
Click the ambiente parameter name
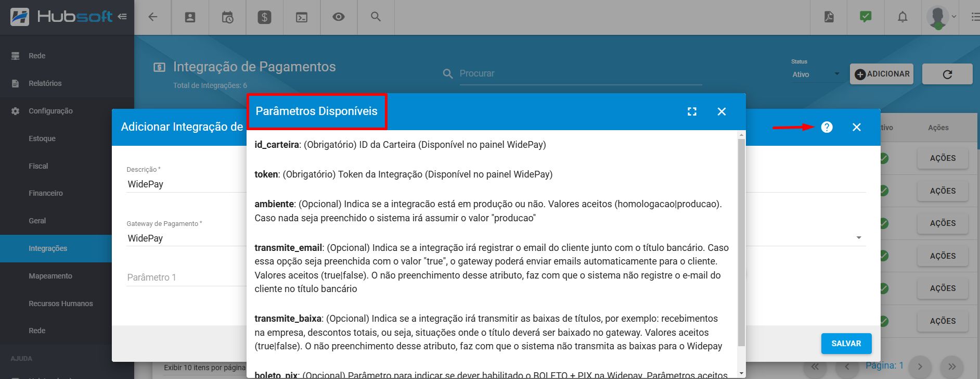275,204
